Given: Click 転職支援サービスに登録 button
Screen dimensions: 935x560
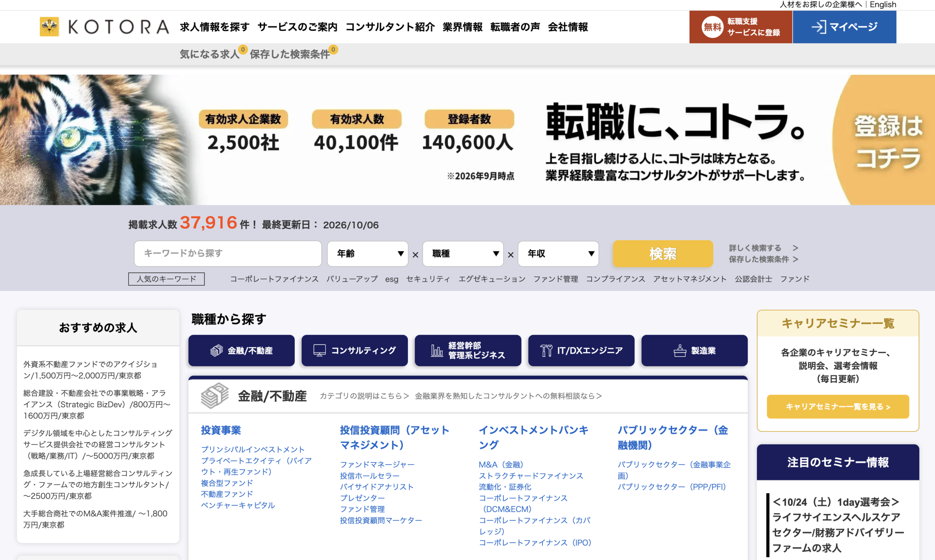Looking at the screenshot, I should click(x=741, y=27).
